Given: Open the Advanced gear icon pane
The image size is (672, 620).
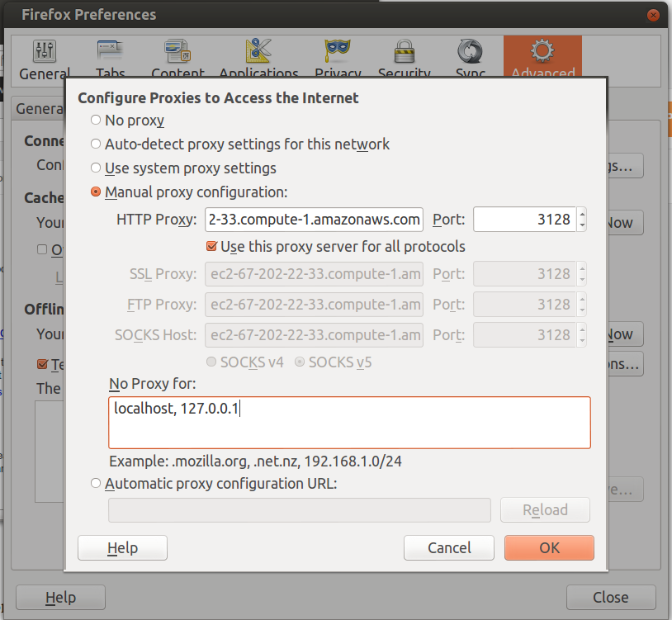Looking at the screenshot, I should coord(542,51).
